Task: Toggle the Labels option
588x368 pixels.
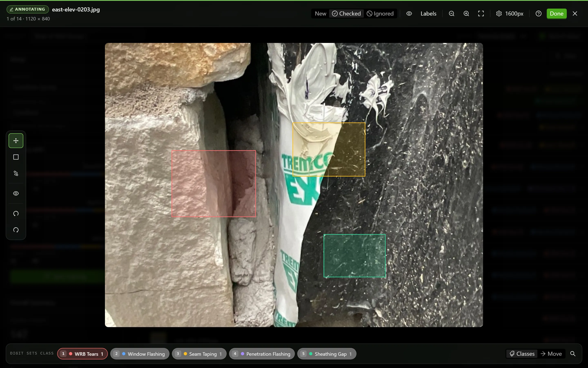Action: coord(428,14)
